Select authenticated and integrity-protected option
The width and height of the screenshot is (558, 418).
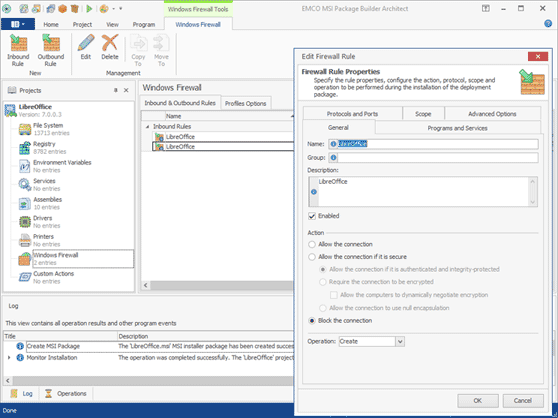tap(323, 269)
